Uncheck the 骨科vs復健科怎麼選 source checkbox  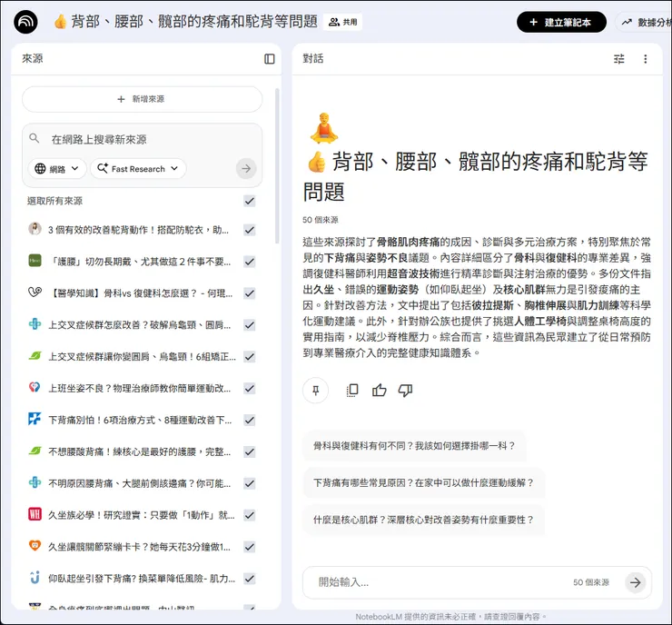[250, 293]
